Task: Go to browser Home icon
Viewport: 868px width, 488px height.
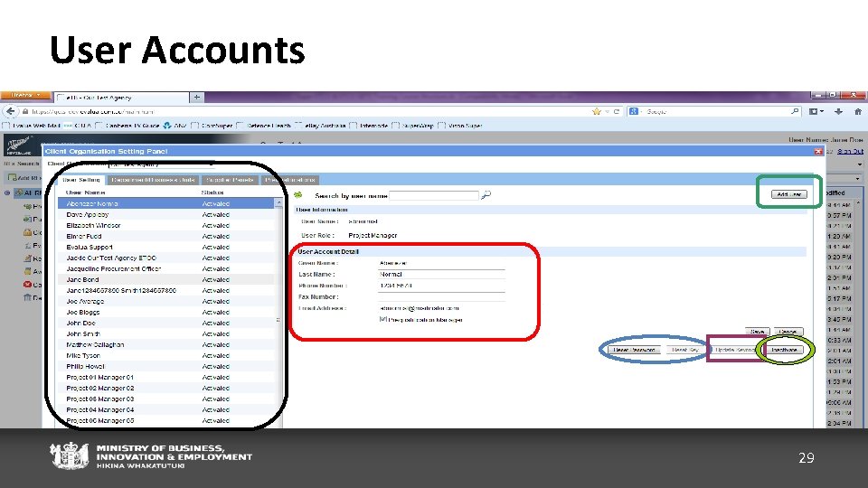Action: click(857, 111)
